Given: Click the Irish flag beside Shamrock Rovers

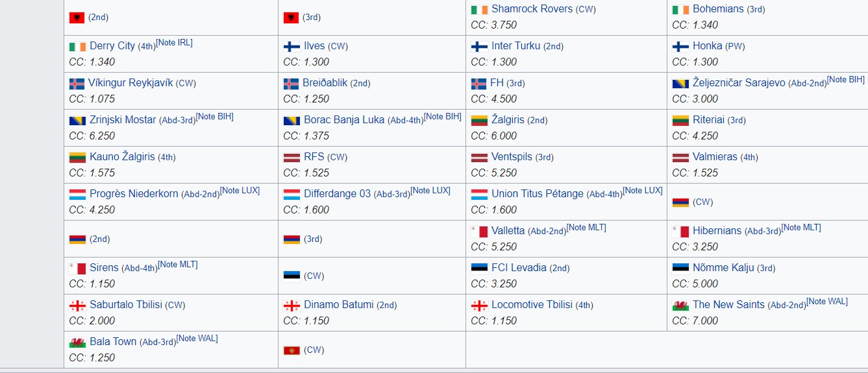Looking at the screenshot, I should point(479,10).
